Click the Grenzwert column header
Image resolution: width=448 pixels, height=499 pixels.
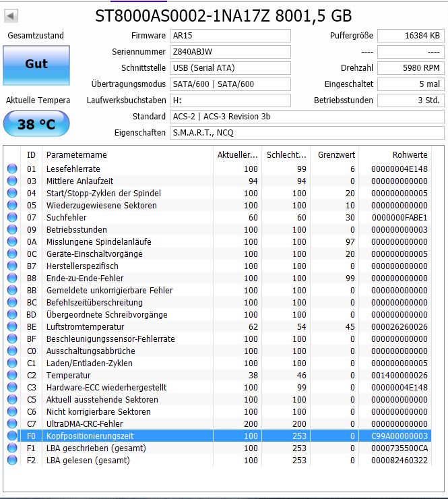[335, 155]
